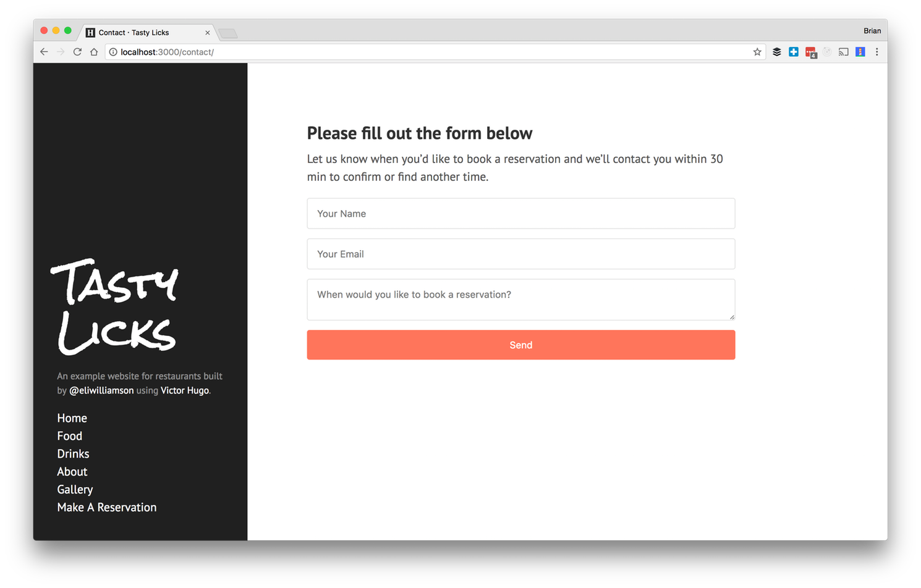Open a new browser tab
The height and width of the screenshot is (588, 921).
pos(228,33)
